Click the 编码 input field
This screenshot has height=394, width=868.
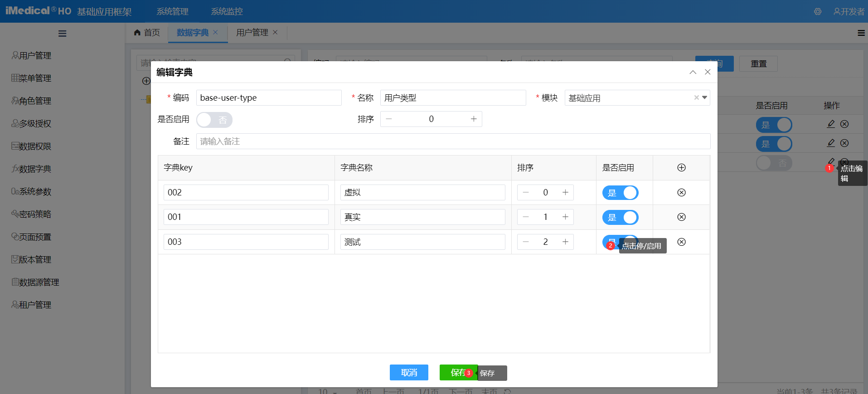click(x=269, y=97)
